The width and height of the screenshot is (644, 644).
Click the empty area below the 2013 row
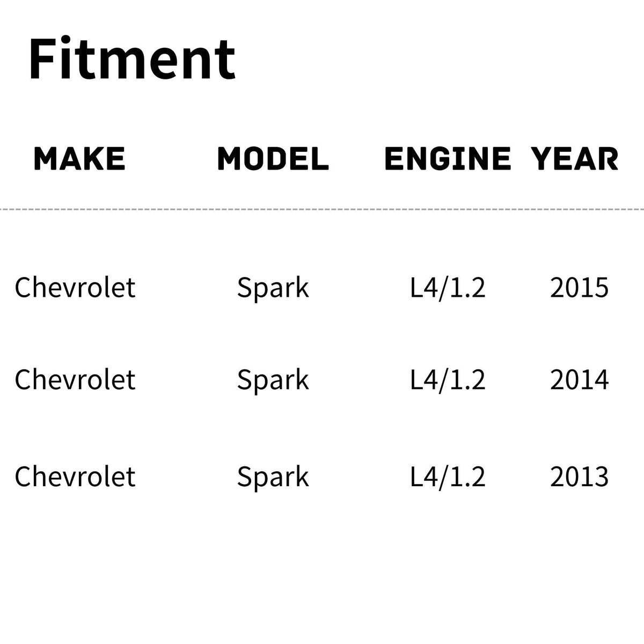(x=322, y=569)
